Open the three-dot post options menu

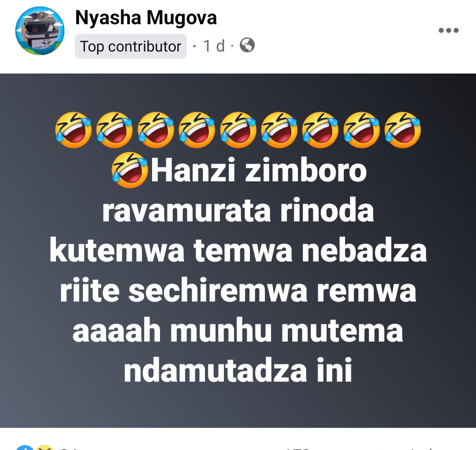pyautogui.click(x=448, y=30)
